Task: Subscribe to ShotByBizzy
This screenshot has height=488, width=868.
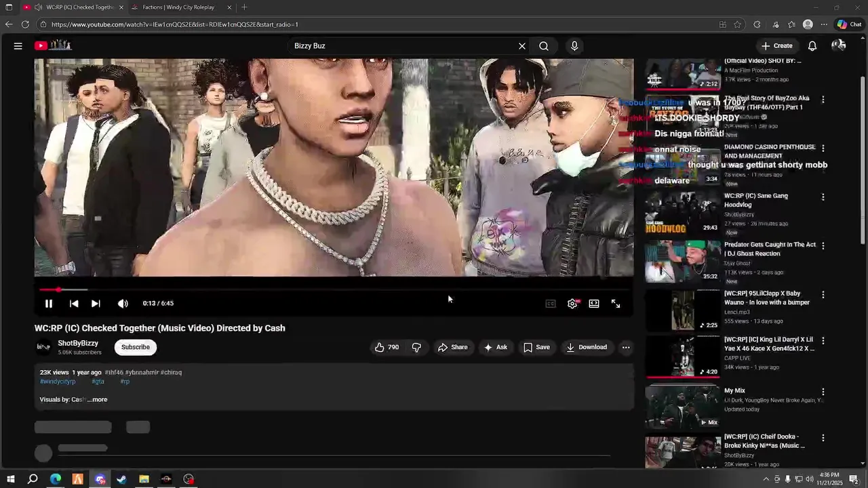Action: [x=136, y=347]
